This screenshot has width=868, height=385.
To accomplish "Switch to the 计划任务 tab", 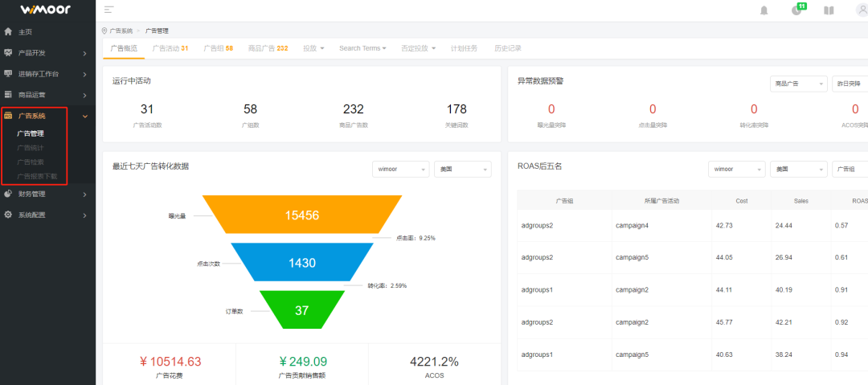I will (x=464, y=48).
